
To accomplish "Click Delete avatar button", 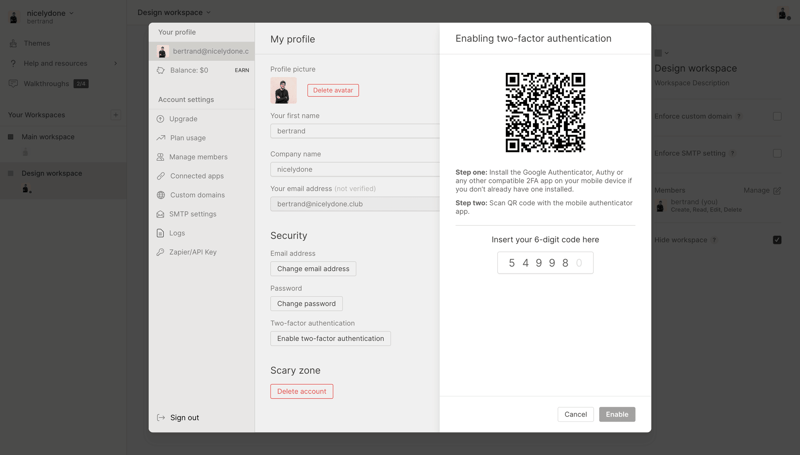I will coord(333,90).
